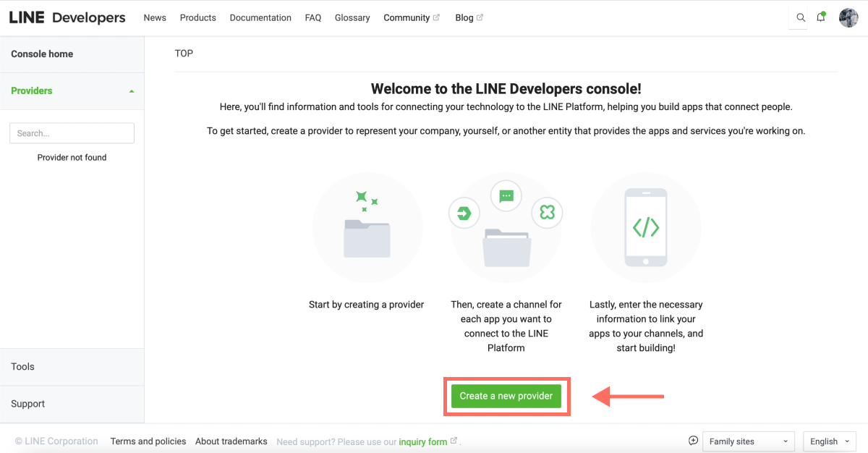Open the search icon in header
The width and height of the screenshot is (868, 453).
(x=799, y=17)
